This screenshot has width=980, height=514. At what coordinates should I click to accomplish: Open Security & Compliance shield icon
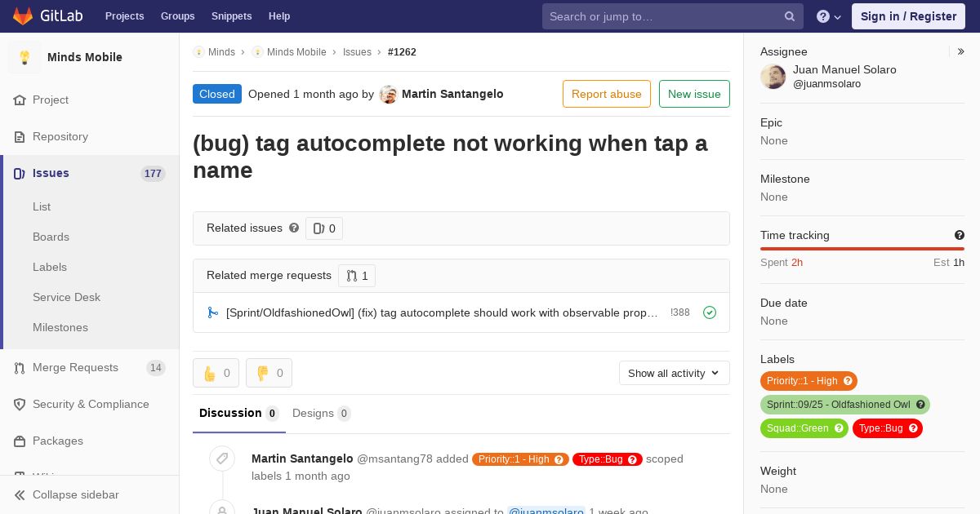pyautogui.click(x=20, y=405)
